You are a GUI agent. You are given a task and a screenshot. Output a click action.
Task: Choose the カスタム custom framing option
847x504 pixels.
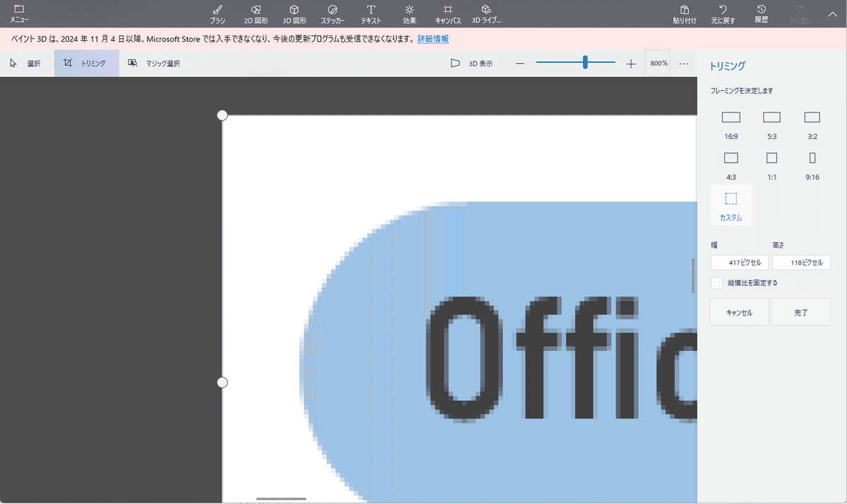[731, 206]
